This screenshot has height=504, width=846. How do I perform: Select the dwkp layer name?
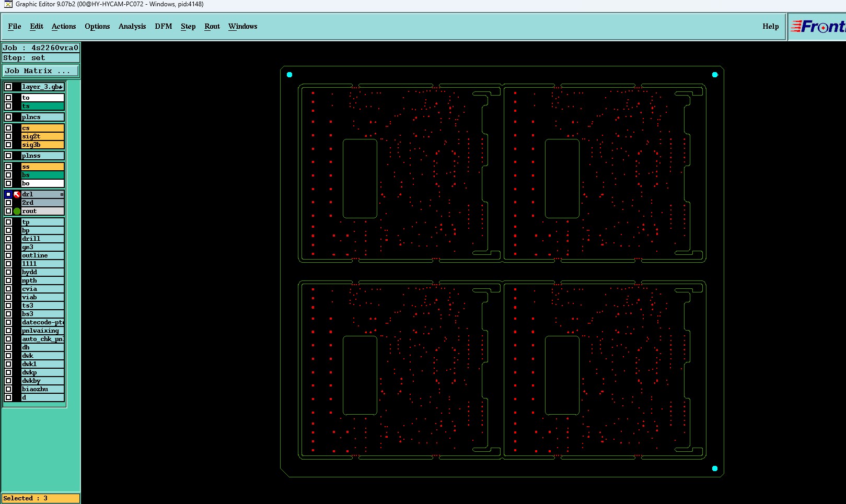coord(43,372)
